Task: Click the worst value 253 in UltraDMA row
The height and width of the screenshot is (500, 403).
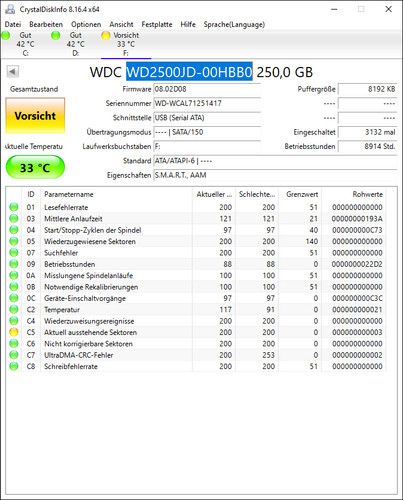Action: pyautogui.click(x=268, y=355)
